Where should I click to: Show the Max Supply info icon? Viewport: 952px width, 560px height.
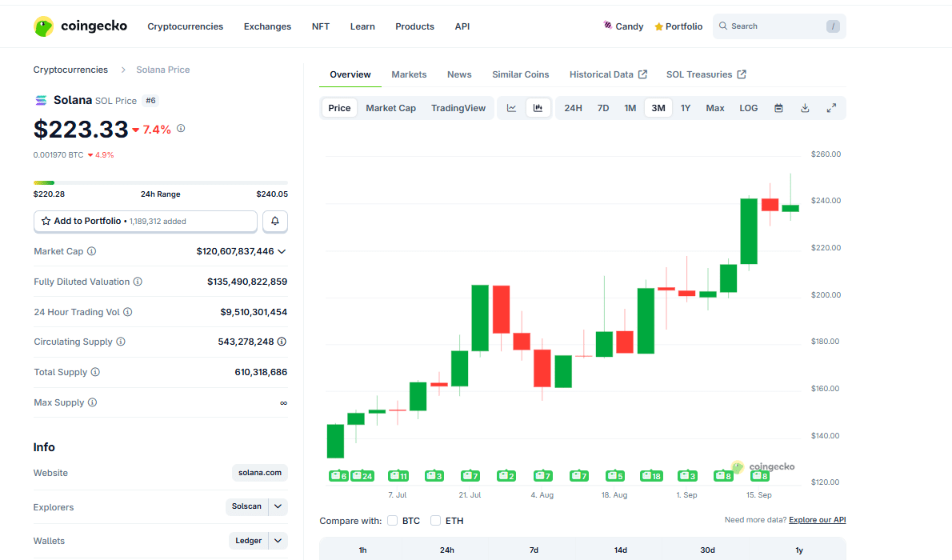[x=92, y=402]
